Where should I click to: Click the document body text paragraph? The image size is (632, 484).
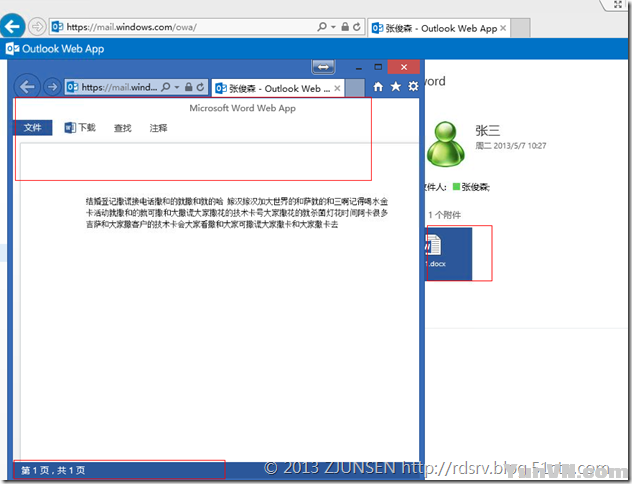[237, 212]
